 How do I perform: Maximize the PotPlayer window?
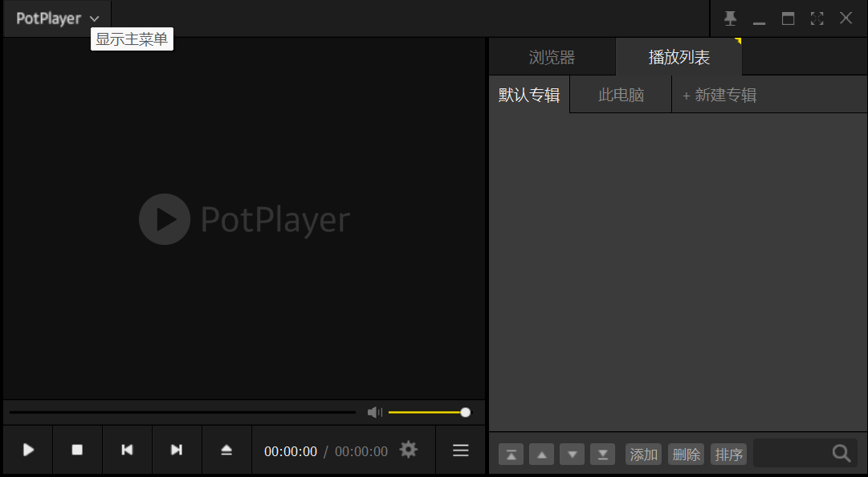[x=788, y=18]
